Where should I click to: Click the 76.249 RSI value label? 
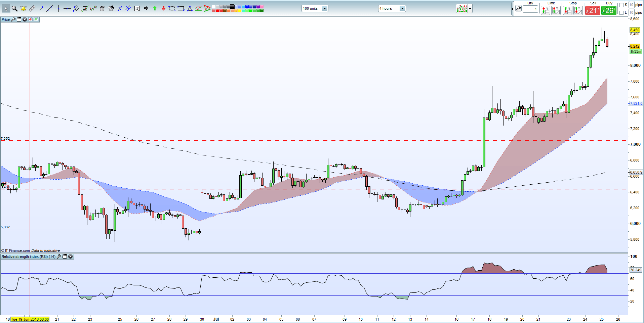coord(635,270)
